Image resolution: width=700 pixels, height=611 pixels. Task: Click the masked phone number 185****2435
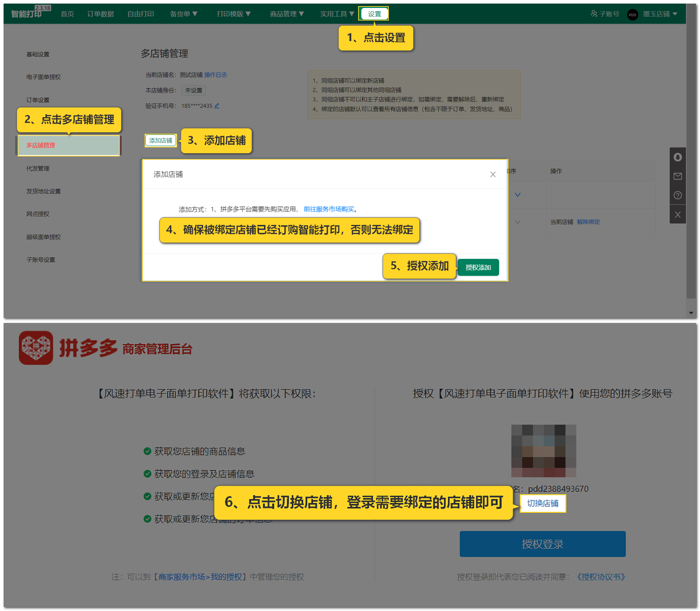[197, 106]
